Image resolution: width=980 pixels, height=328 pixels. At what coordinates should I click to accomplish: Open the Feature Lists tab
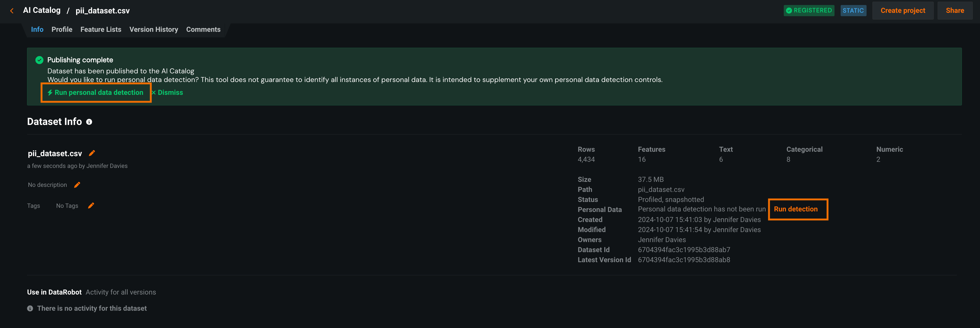pyautogui.click(x=101, y=29)
